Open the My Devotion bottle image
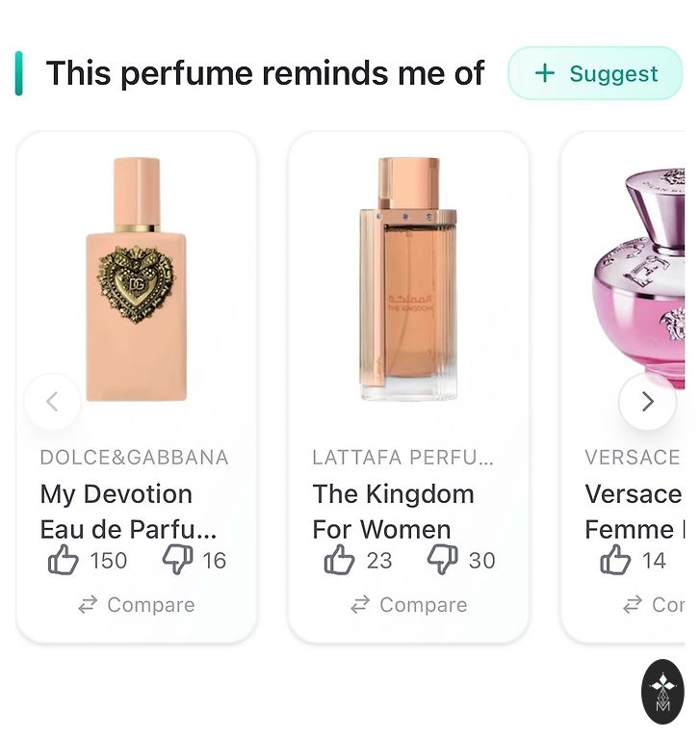The width and height of the screenshot is (700, 740). [x=136, y=279]
